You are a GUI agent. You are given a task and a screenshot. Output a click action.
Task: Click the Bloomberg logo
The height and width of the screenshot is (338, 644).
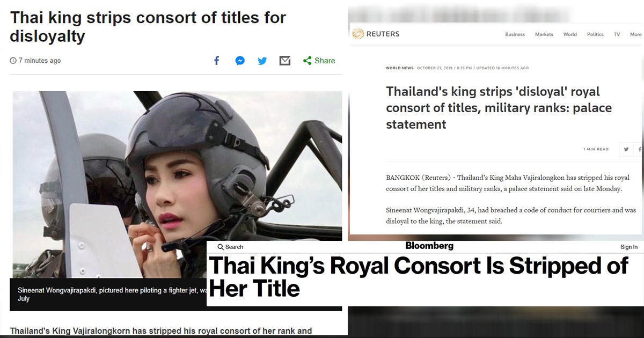(429, 246)
